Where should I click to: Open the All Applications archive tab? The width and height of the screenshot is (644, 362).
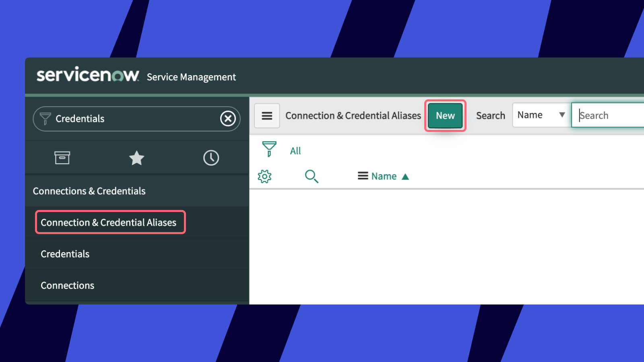click(62, 158)
